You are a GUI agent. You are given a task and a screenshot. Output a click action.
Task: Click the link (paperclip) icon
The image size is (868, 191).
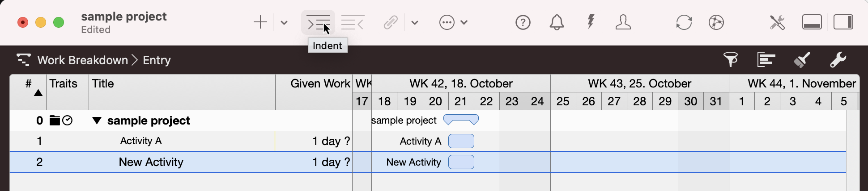(391, 22)
